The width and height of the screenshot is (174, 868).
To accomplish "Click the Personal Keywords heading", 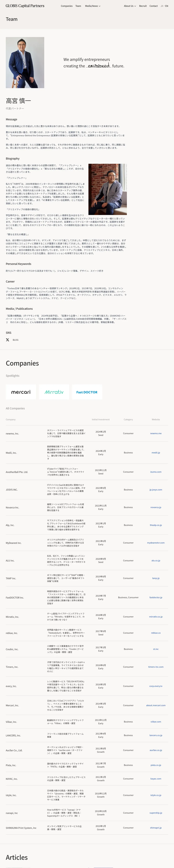I will click(18, 264).
